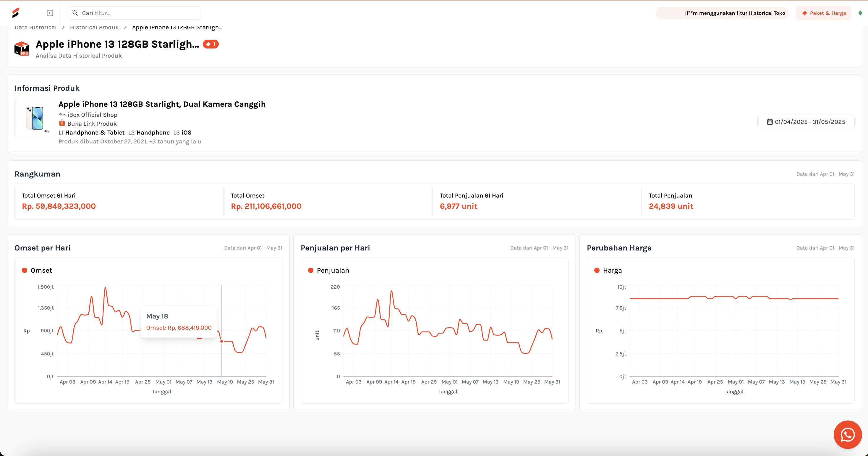Focus the Cari fitur search field
This screenshot has height=456, width=868.
point(135,13)
